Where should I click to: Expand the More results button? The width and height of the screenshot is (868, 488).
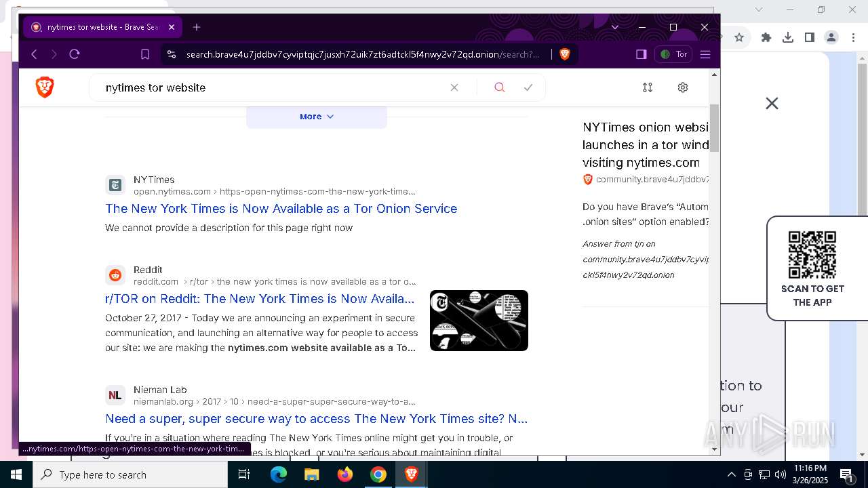tap(317, 117)
